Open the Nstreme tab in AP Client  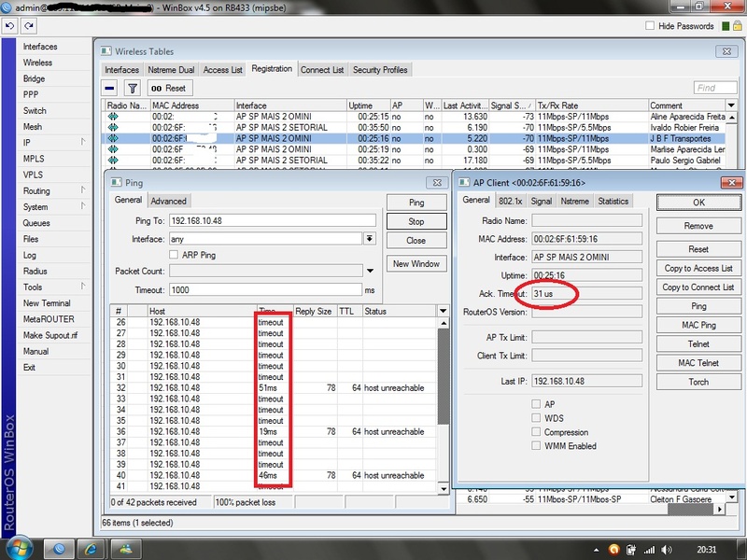[x=574, y=201]
